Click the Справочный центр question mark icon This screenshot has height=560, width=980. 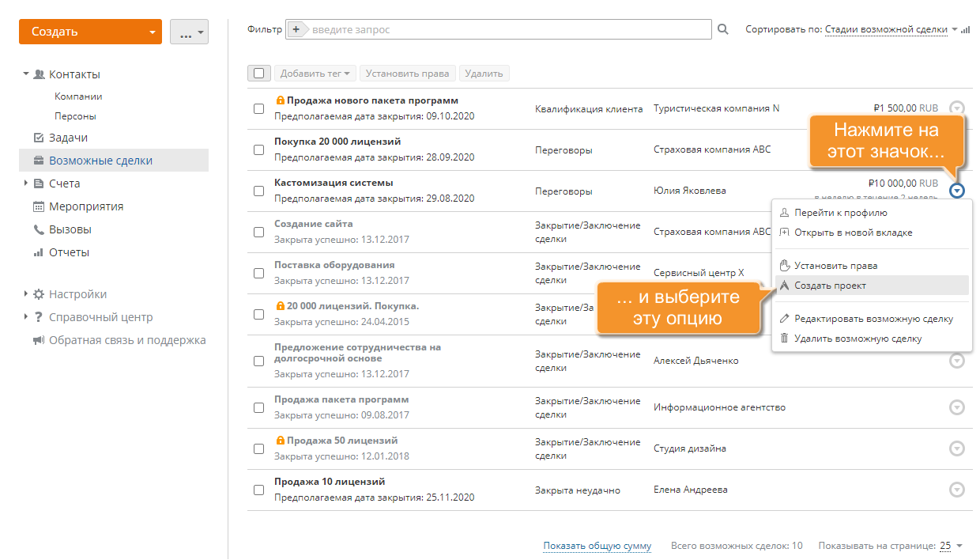coord(38,317)
